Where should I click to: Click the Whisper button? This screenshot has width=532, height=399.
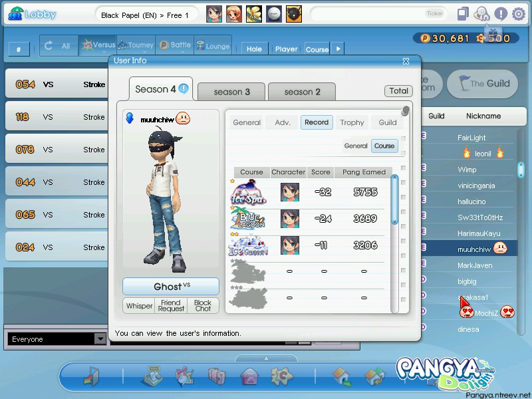tap(139, 306)
